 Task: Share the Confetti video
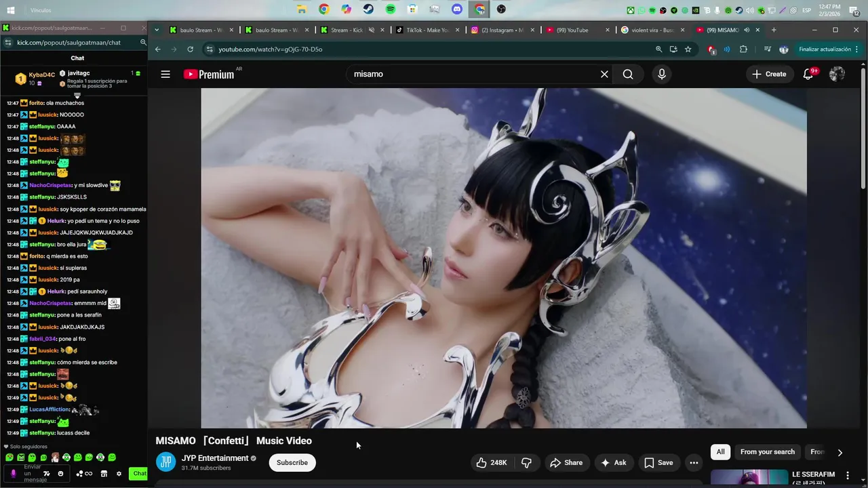pos(566,462)
